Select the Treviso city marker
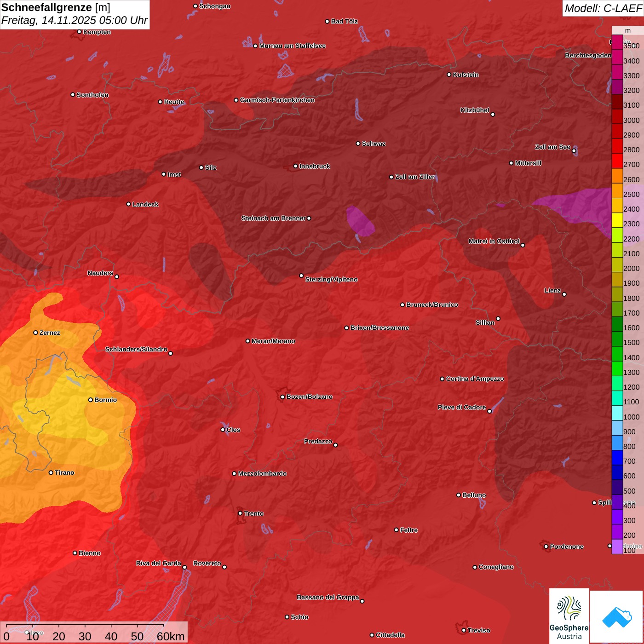The width and height of the screenshot is (644, 644). click(x=464, y=630)
